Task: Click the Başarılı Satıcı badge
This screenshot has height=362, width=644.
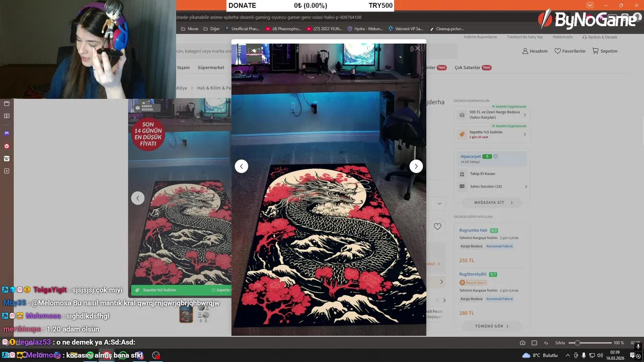Action: coord(473,283)
